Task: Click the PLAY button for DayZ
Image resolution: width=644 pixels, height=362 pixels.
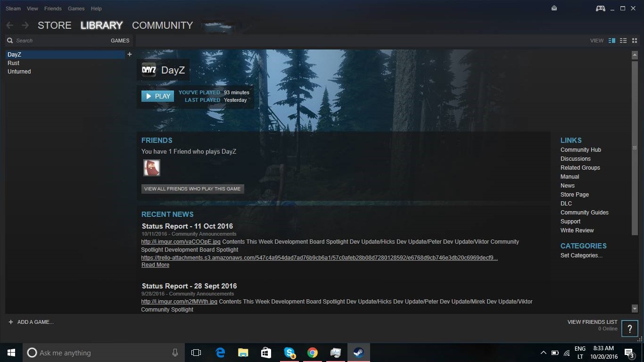Action: click(157, 96)
